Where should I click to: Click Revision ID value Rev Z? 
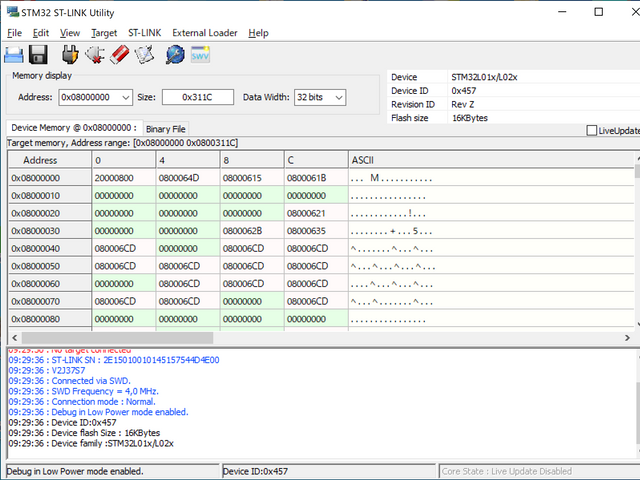pyautogui.click(x=463, y=104)
